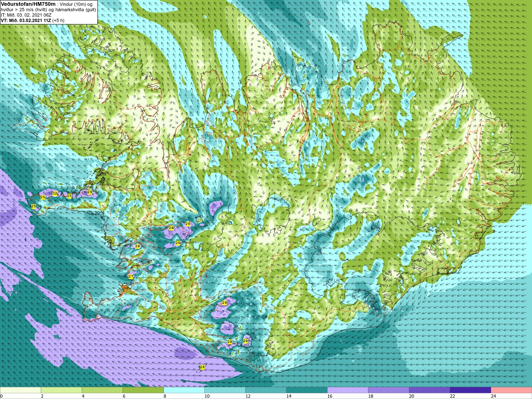Select the 8–10 m/s light cyan legend swatch
The height and width of the screenshot is (399, 532).
(184, 390)
